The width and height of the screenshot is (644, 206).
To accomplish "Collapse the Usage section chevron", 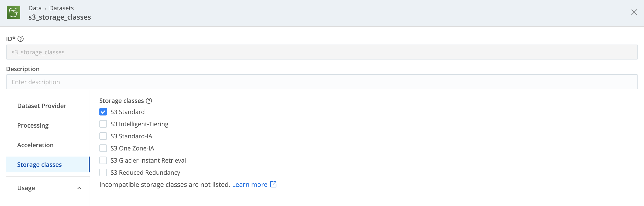I will (80, 188).
